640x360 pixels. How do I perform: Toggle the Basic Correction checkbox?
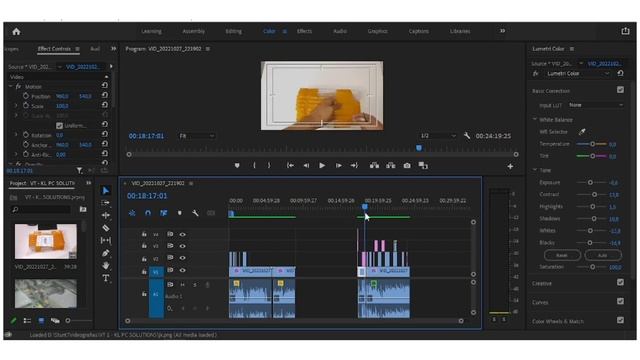click(x=620, y=90)
